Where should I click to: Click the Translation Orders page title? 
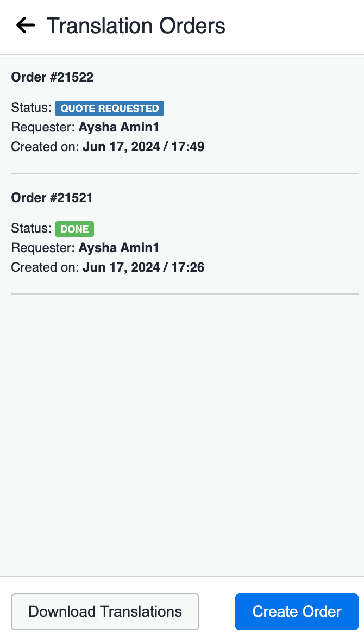136,26
